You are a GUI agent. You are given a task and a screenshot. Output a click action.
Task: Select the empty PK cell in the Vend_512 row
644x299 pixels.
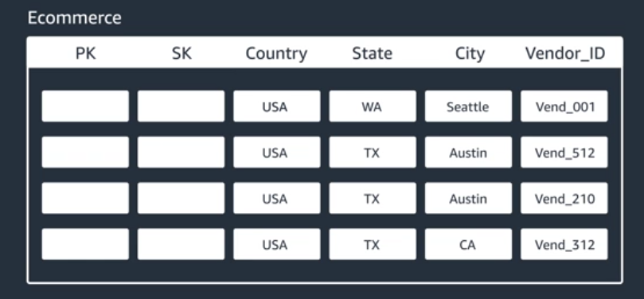click(x=85, y=152)
